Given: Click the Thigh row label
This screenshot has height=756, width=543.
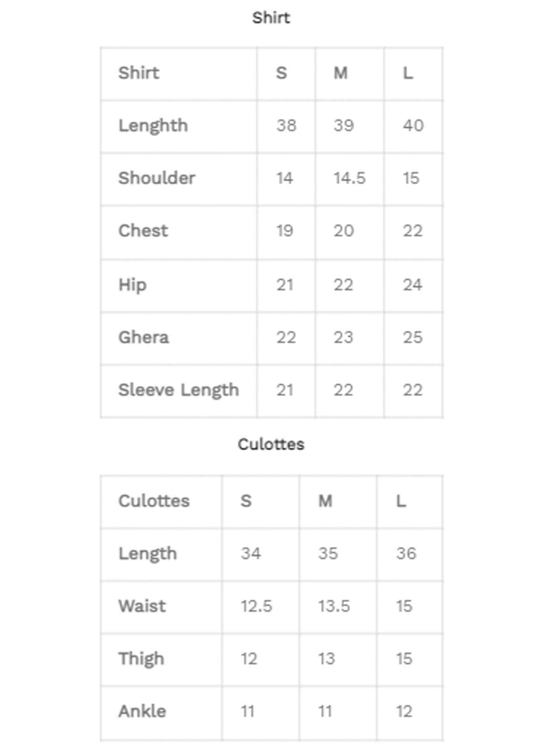Looking at the screenshot, I should pos(141,659).
